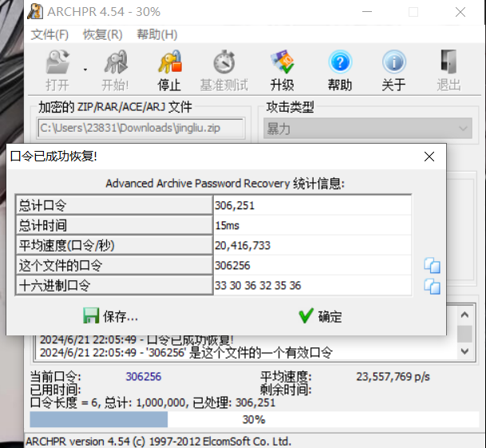This screenshot has width=486, height=448.
Task: Copy the file password 306256 with copy icon
Action: tap(432, 266)
